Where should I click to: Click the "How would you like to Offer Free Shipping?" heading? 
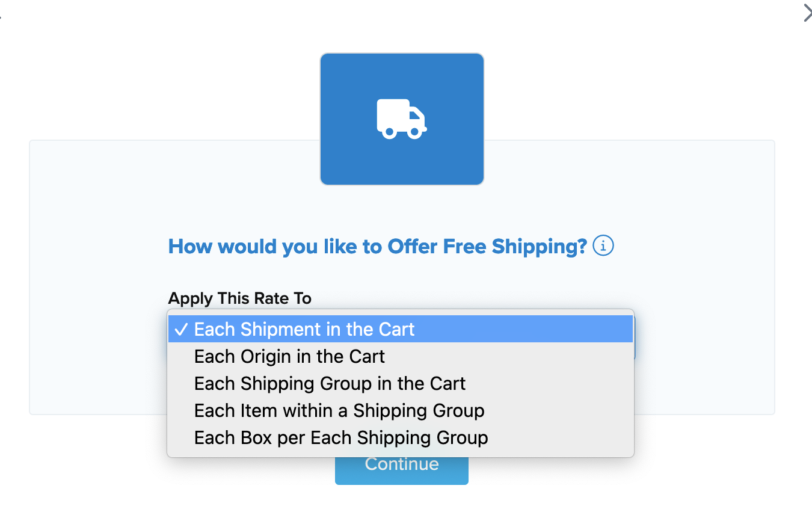click(x=377, y=246)
